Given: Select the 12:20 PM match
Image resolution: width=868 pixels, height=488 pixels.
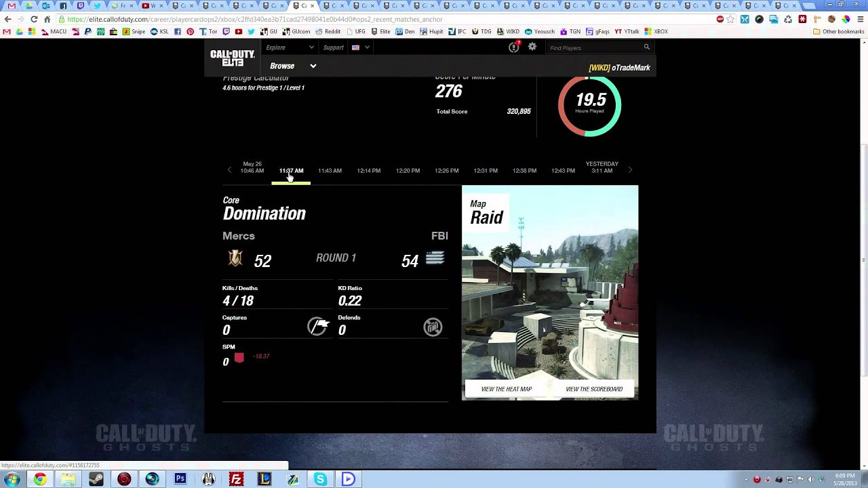Looking at the screenshot, I should pos(408,171).
